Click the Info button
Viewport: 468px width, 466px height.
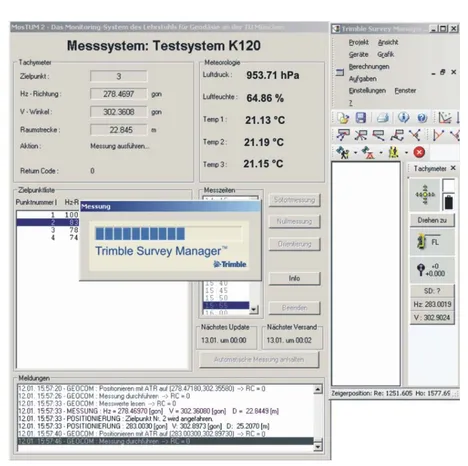click(x=294, y=278)
